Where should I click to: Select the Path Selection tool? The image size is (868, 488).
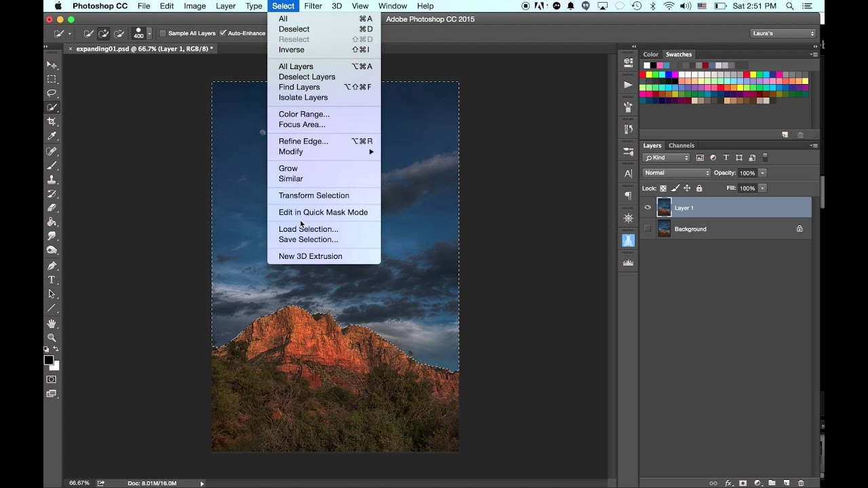(x=52, y=294)
